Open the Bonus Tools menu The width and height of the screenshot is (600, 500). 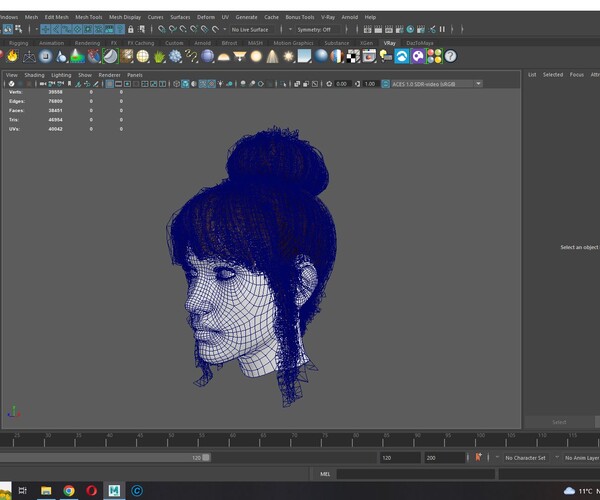tap(300, 17)
